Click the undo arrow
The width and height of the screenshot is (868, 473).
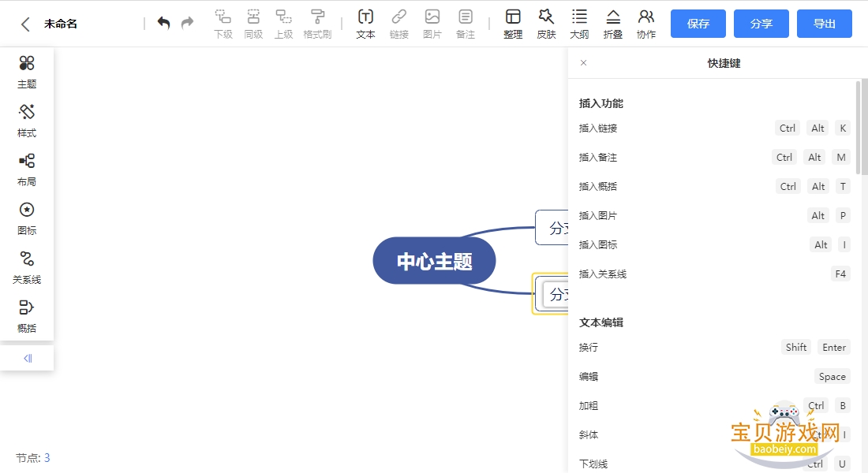(163, 23)
